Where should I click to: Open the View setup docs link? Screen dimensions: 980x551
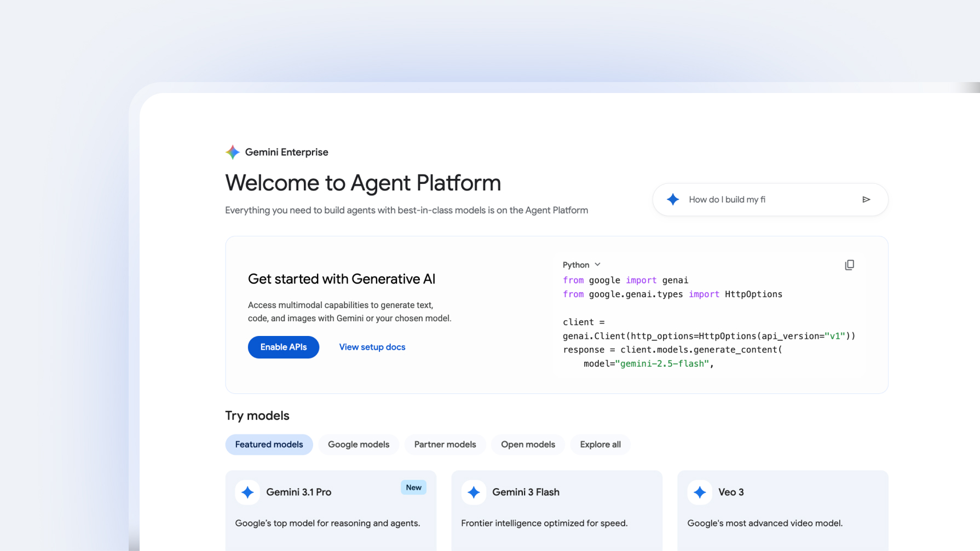click(372, 347)
